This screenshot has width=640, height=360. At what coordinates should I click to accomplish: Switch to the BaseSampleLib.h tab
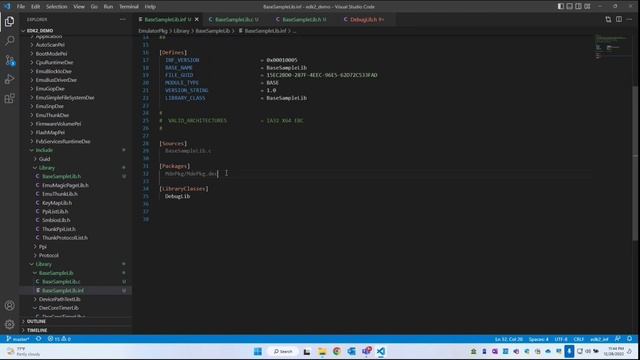click(302, 19)
